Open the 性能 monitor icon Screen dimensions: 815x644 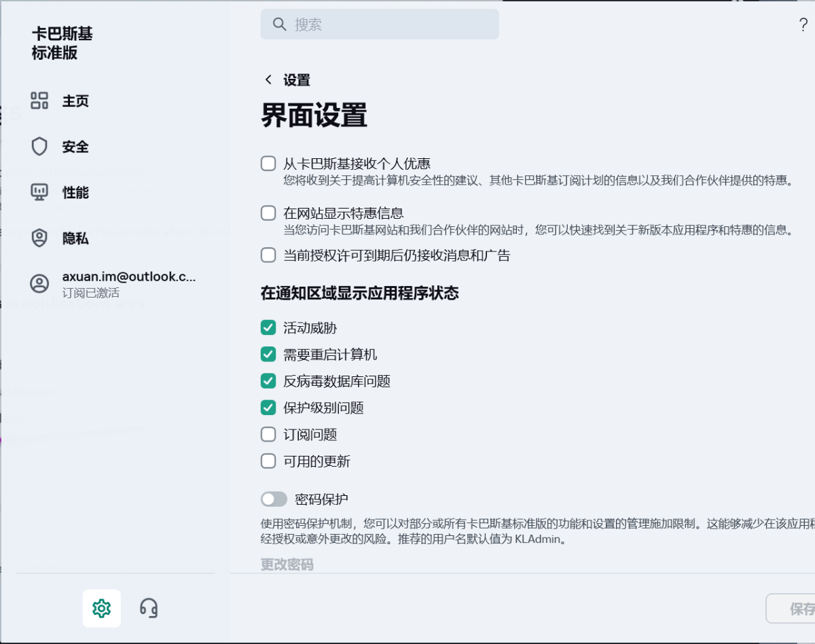click(39, 192)
